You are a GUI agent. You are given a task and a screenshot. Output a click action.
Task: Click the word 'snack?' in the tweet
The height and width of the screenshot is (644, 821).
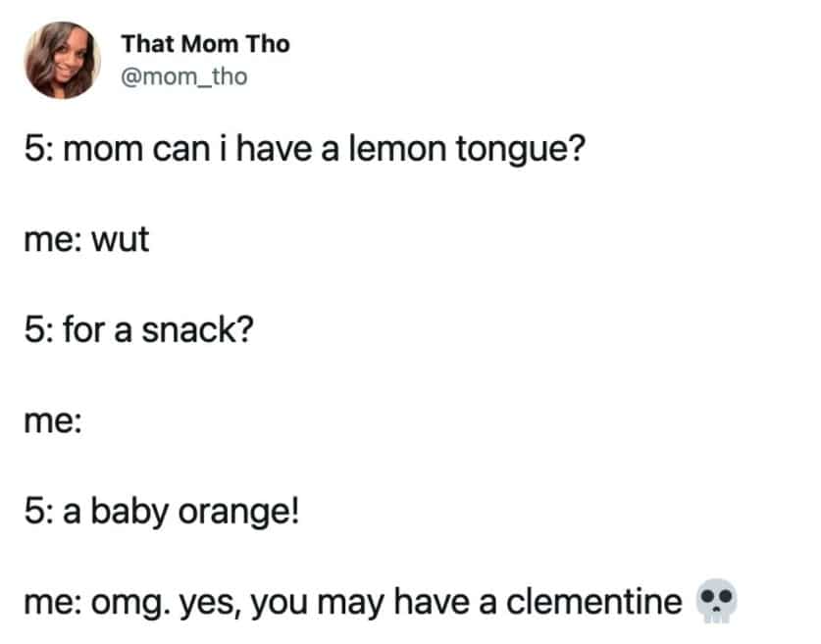[x=197, y=330]
